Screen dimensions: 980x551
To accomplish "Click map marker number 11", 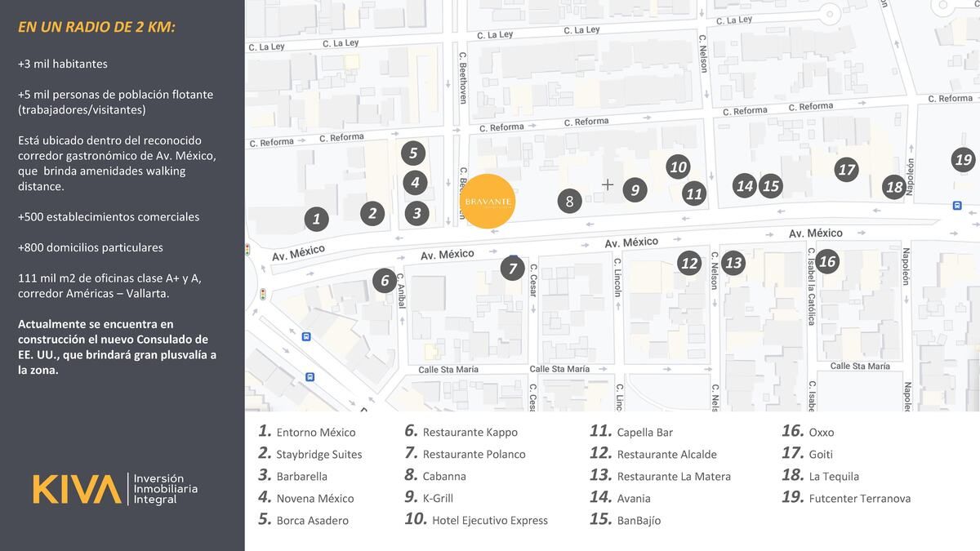I will [x=694, y=193].
